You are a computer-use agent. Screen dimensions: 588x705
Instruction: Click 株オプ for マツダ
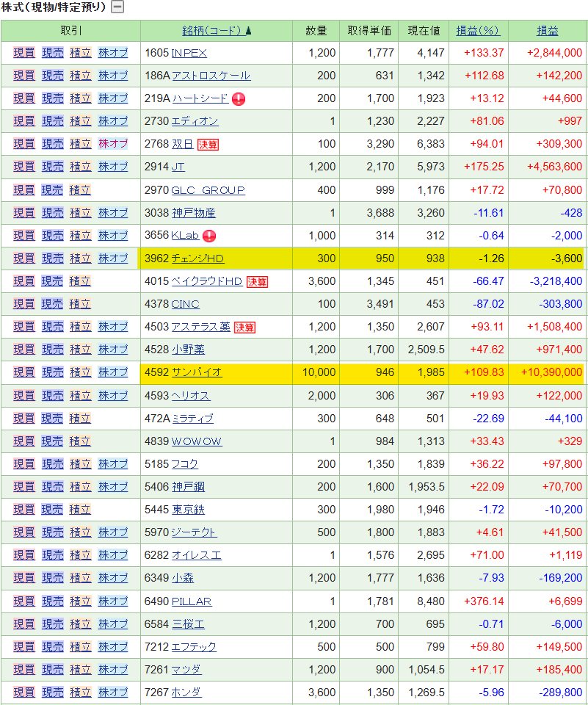coord(113,669)
